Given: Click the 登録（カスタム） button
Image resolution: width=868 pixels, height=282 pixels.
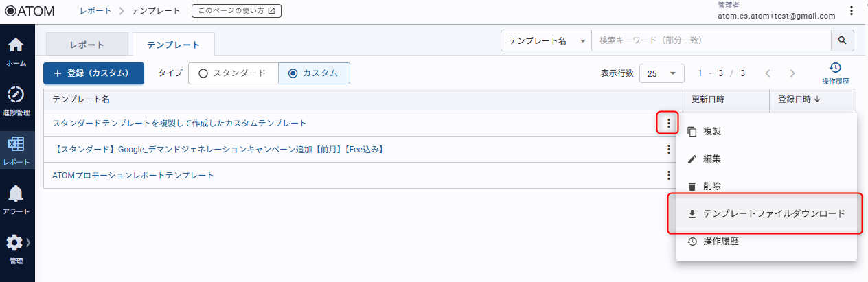Looking at the screenshot, I should tap(93, 73).
